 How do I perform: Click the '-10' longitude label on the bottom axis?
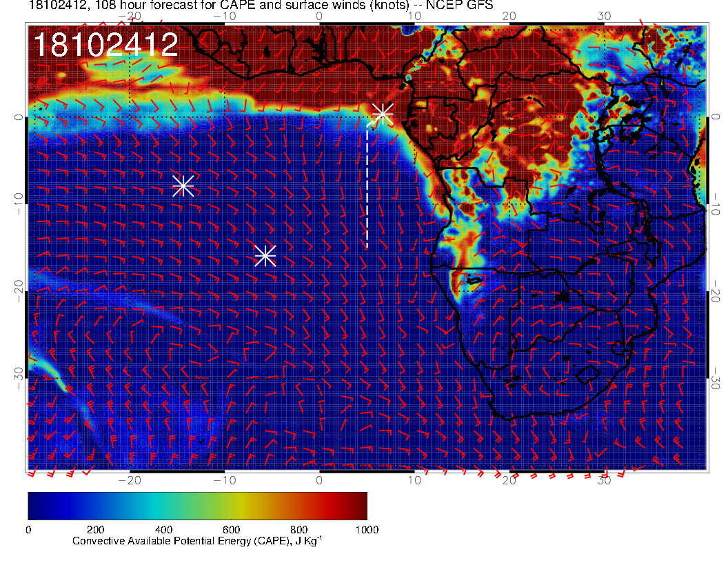[x=224, y=480]
